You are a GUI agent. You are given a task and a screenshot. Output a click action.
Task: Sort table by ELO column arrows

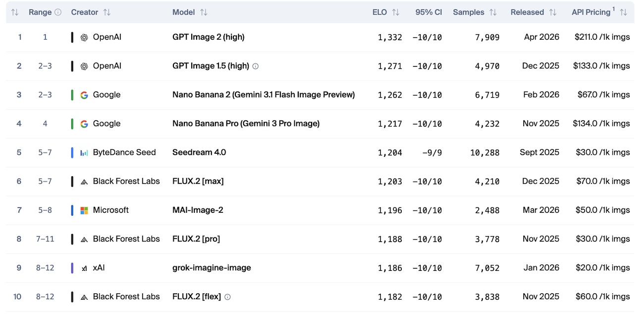(x=395, y=12)
